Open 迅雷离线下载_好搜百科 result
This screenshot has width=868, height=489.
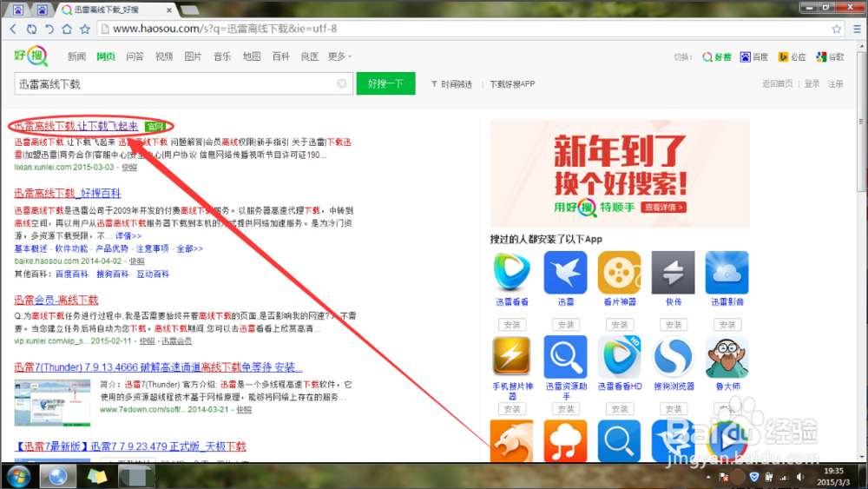[x=68, y=194]
